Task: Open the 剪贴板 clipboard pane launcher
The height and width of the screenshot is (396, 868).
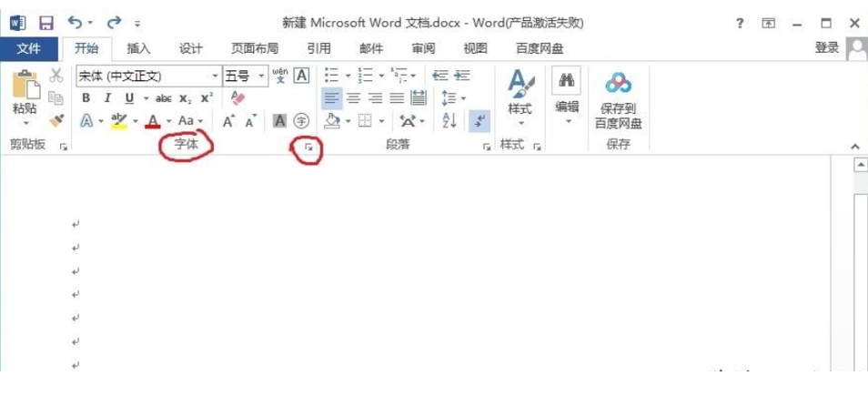Action: point(64,147)
